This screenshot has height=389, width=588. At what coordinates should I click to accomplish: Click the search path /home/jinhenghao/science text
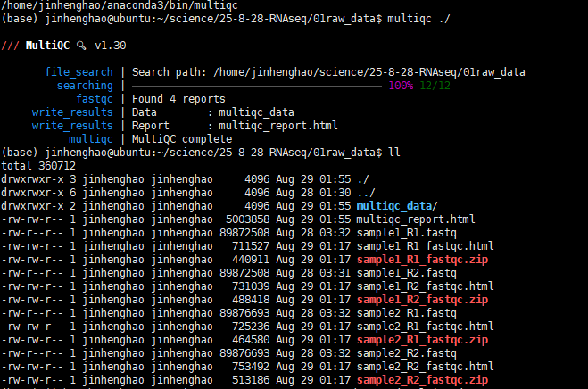coord(369,72)
